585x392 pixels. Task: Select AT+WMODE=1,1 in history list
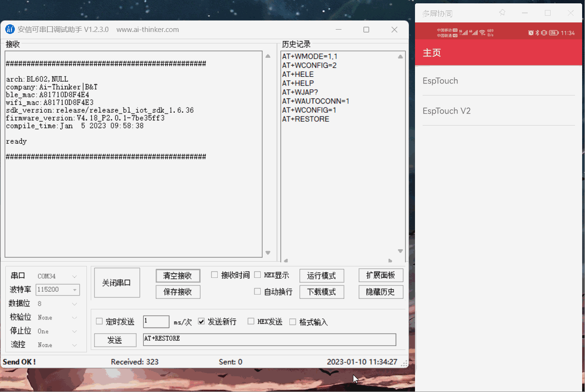tap(310, 56)
